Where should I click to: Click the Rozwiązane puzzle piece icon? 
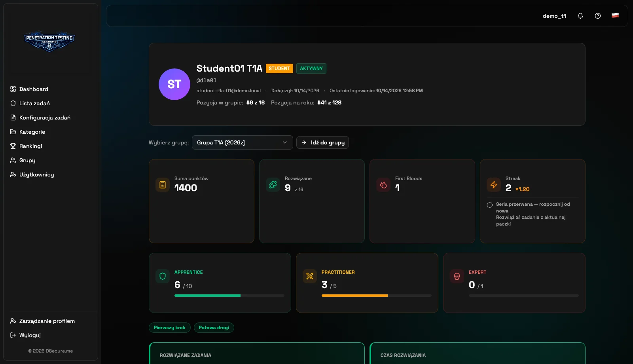(x=273, y=185)
